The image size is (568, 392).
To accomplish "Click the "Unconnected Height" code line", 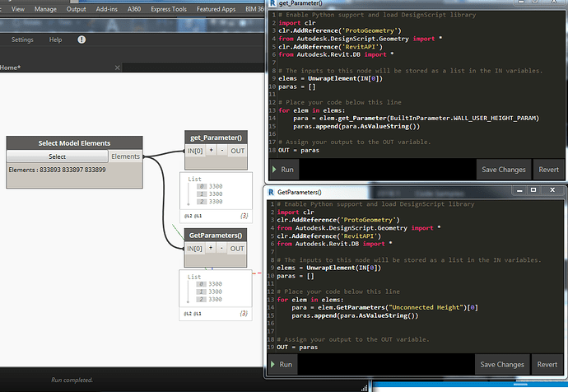I will point(384,307).
